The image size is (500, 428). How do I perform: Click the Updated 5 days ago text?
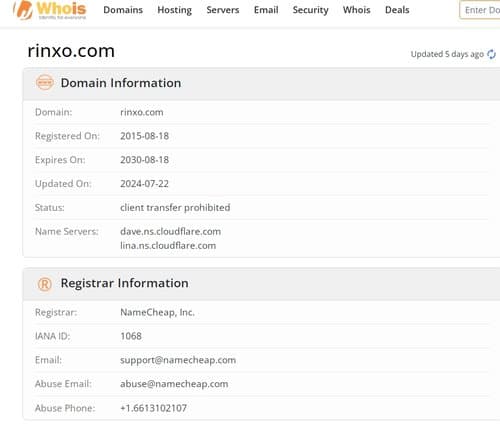[447, 54]
